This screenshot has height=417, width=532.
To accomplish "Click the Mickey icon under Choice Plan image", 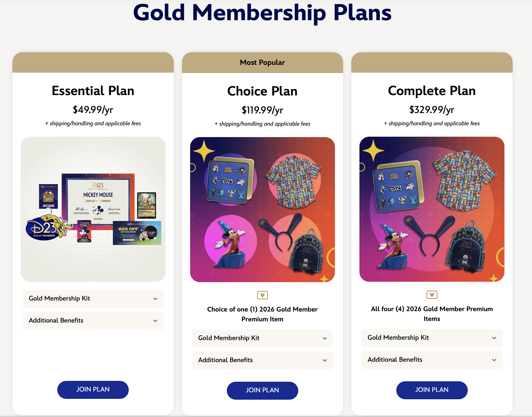I will tap(262, 295).
